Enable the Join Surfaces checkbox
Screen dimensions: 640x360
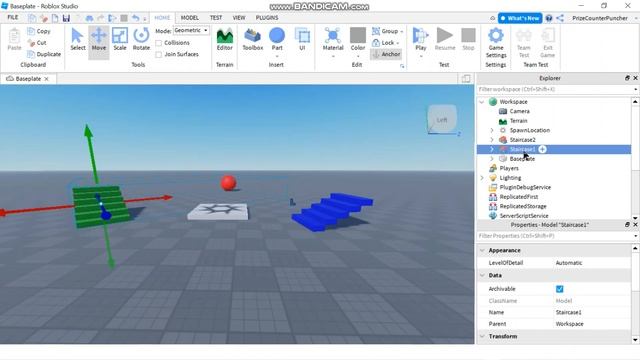pyautogui.click(x=159, y=54)
